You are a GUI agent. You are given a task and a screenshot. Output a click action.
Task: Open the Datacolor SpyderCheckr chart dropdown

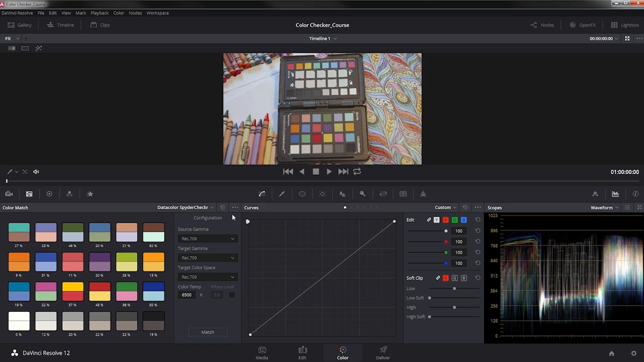pos(185,208)
